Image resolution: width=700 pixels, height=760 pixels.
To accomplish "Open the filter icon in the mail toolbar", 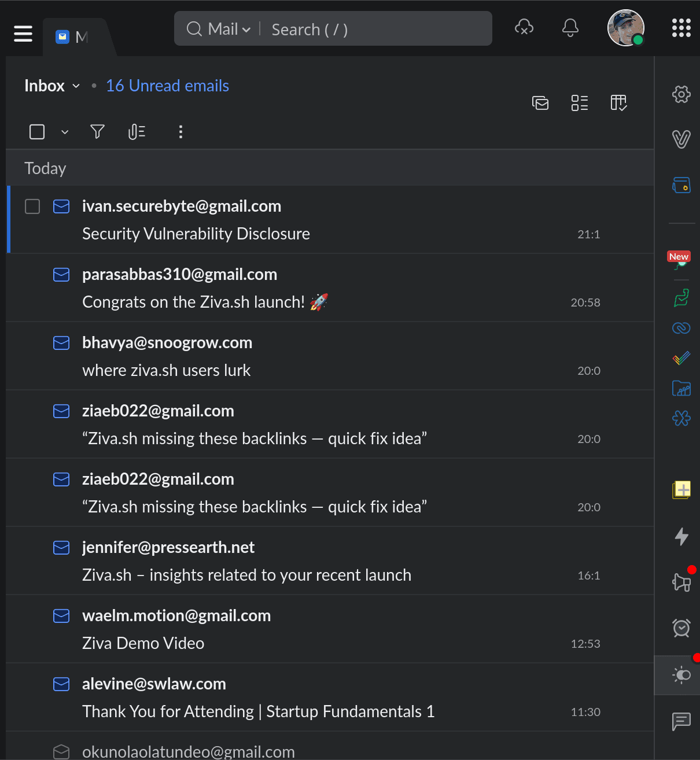I will click(x=97, y=132).
